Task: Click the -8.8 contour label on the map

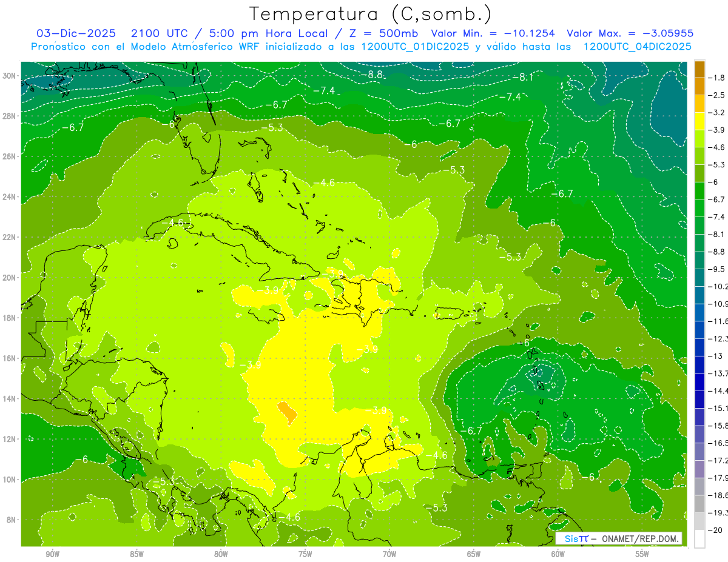Action: [x=372, y=75]
